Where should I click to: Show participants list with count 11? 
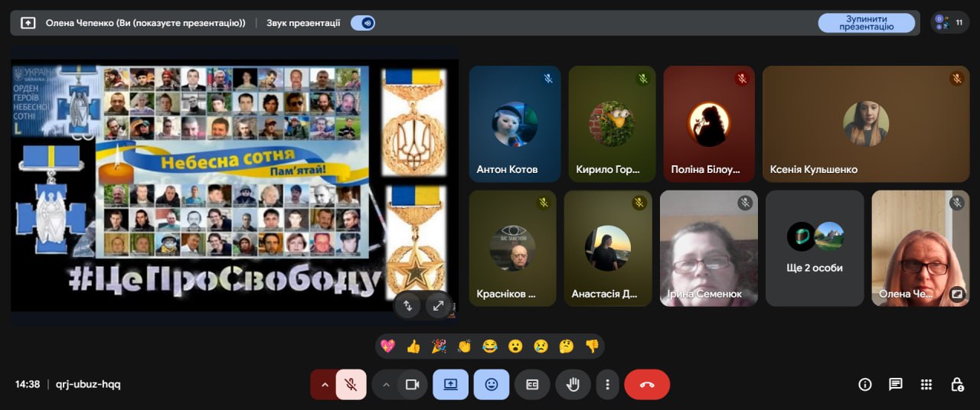click(950, 23)
